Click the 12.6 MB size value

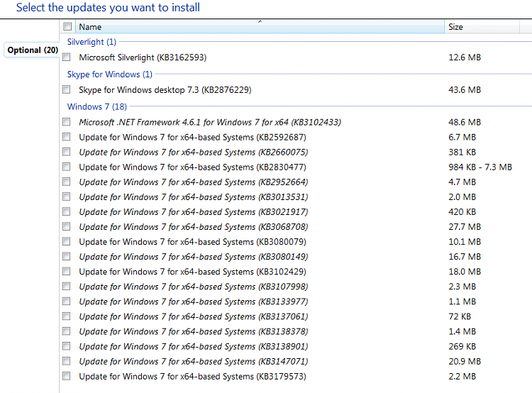pyautogui.click(x=465, y=57)
